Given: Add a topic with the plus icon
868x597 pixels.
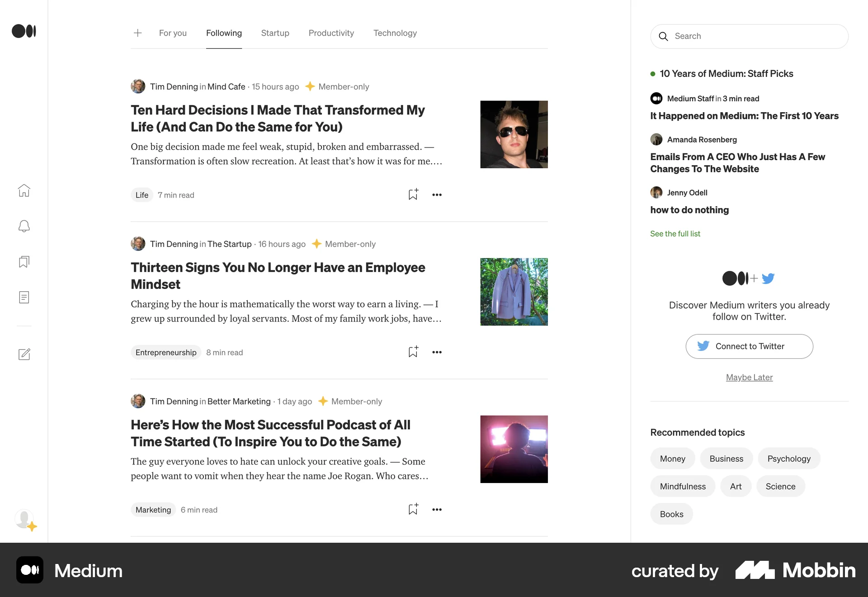Looking at the screenshot, I should (137, 33).
